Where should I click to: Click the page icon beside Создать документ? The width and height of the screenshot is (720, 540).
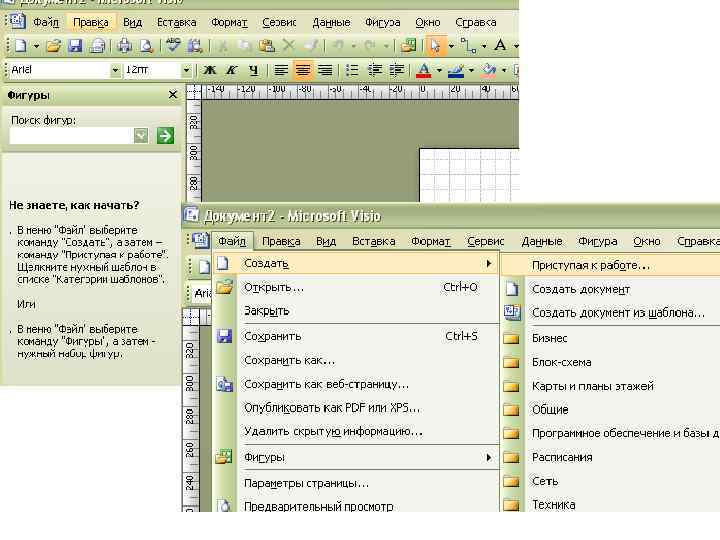(x=512, y=289)
